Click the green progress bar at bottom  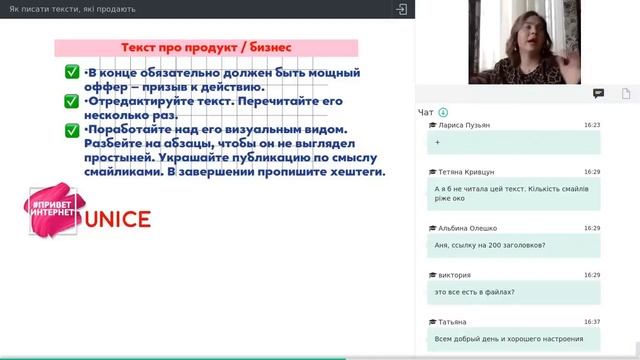point(173,358)
